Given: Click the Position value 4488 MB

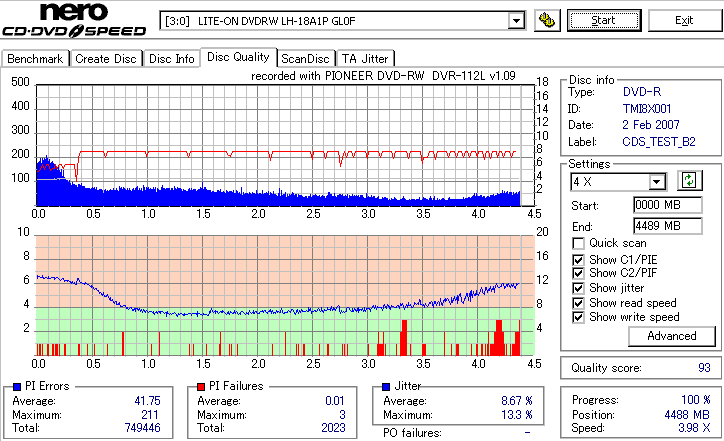Looking at the screenshot, I should click(x=687, y=415).
